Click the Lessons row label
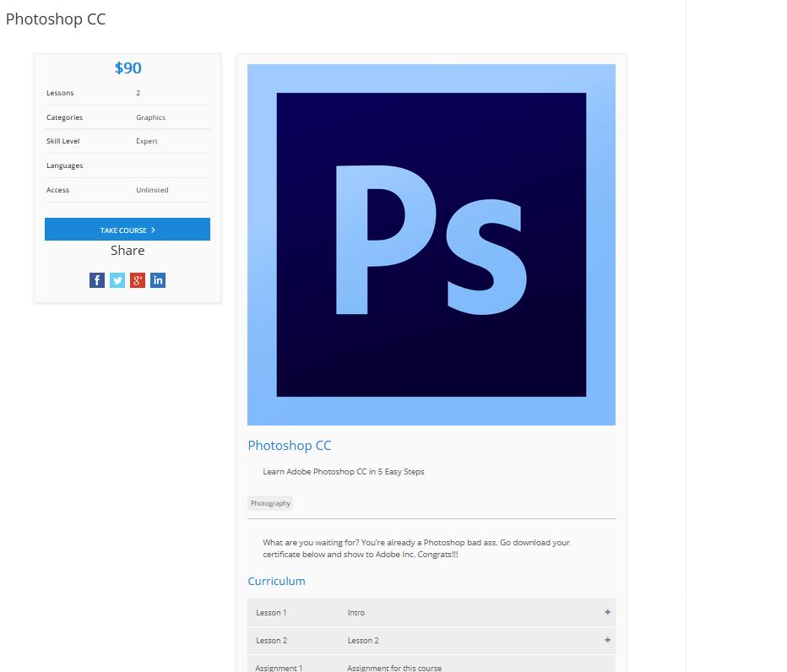 point(60,93)
